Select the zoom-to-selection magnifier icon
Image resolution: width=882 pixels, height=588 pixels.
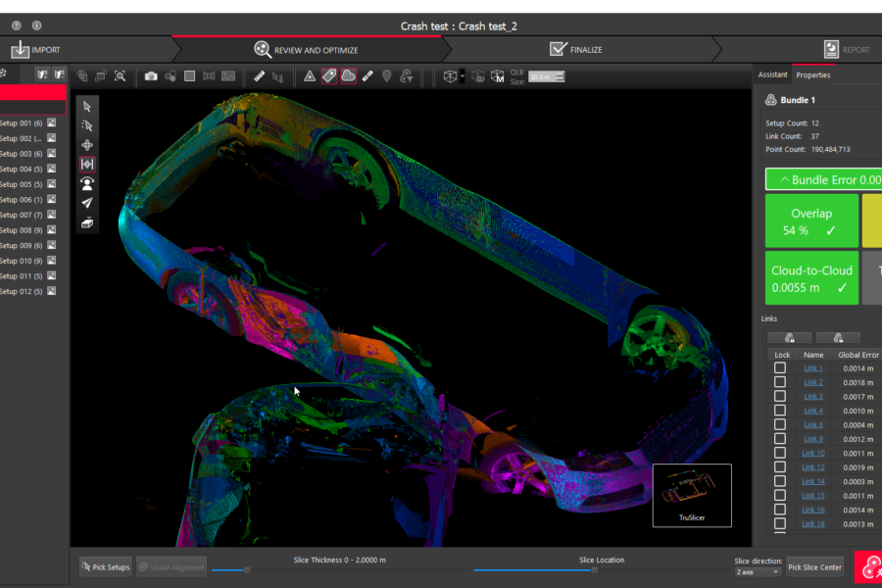click(x=120, y=76)
